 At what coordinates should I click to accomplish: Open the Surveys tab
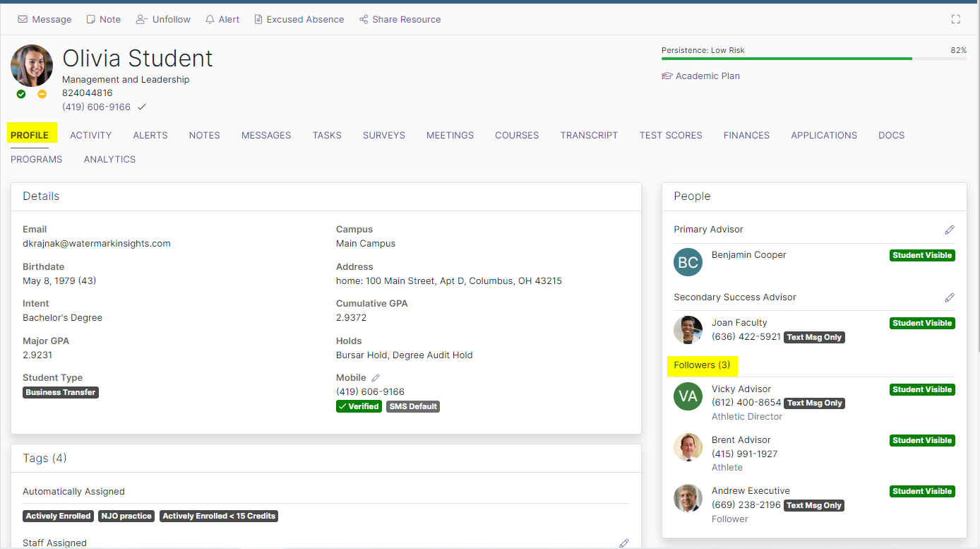pyautogui.click(x=384, y=135)
